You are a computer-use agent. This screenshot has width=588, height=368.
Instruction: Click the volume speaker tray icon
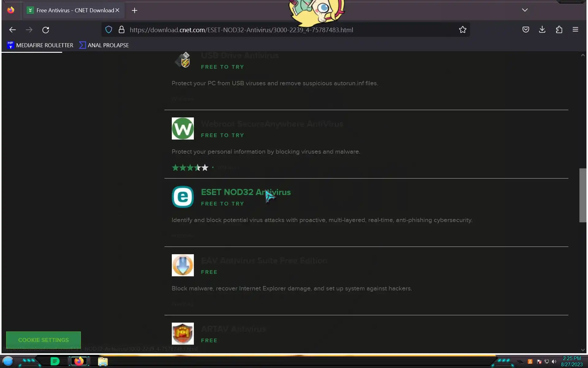(x=554, y=362)
